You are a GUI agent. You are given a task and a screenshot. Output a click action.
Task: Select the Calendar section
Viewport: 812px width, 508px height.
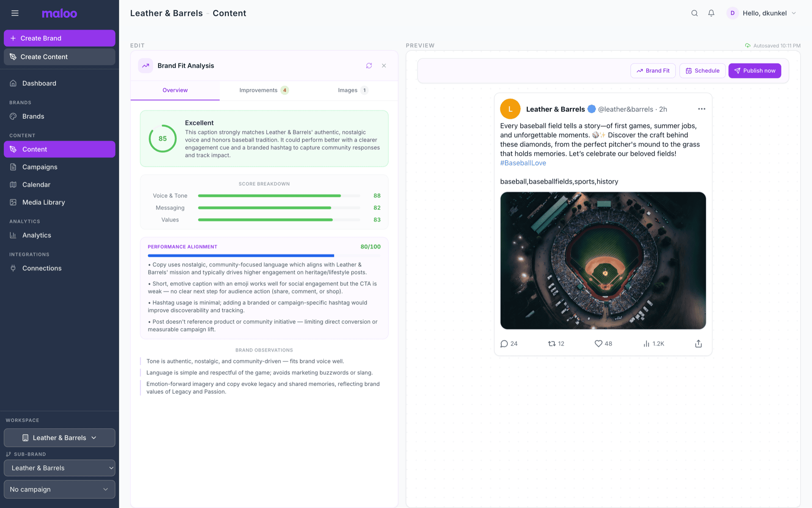pyautogui.click(x=37, y=184)
